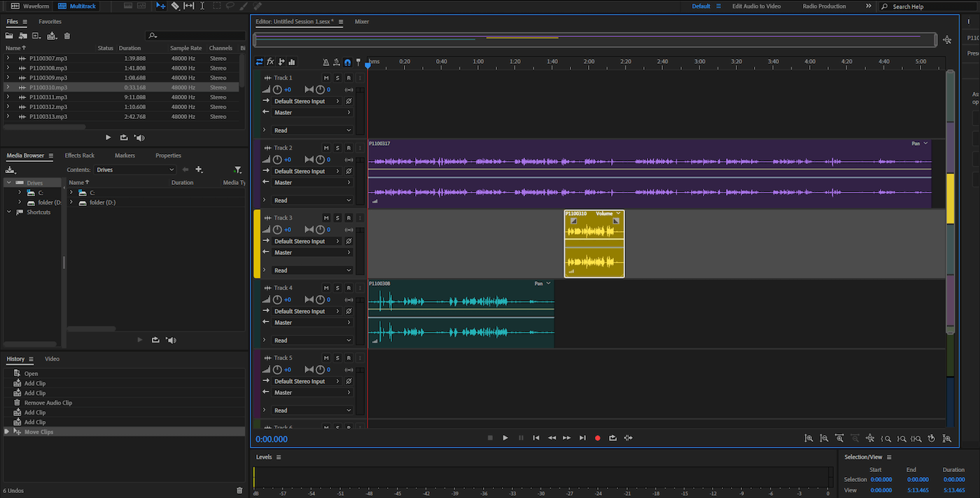
Task: Click the trash icon in Files panel
Action: (x=67, y=36)
